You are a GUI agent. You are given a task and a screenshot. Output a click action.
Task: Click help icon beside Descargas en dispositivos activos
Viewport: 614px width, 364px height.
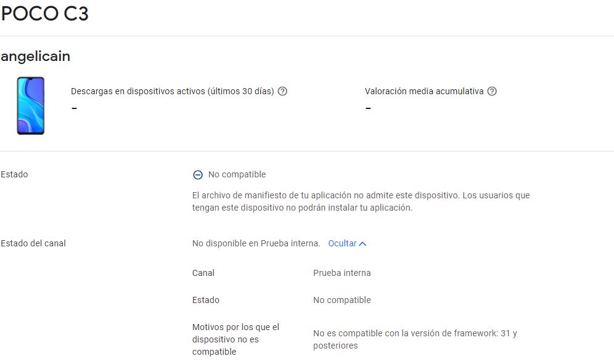(282, 91)
